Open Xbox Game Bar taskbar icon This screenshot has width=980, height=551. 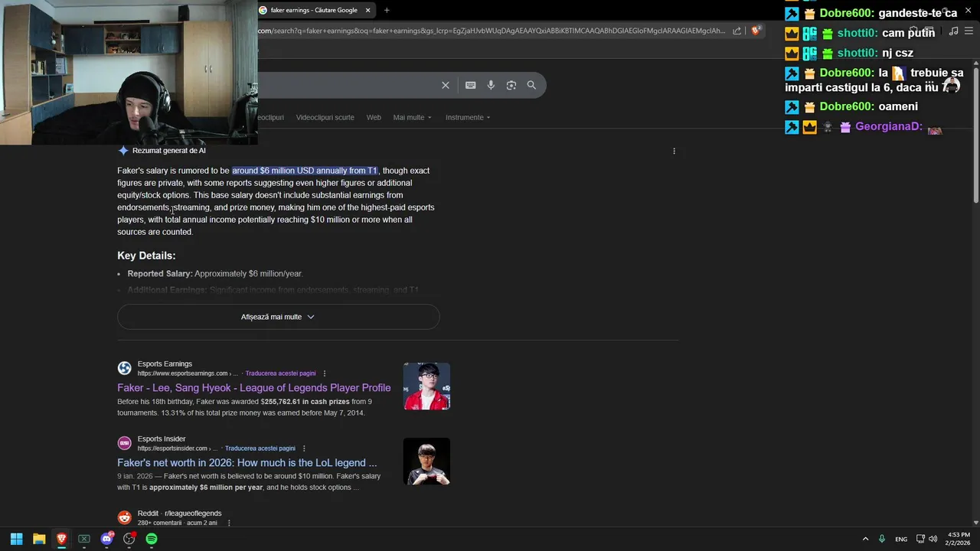pos(84,539)
